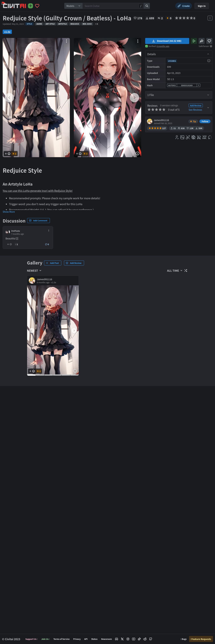Show next image with carousel right arrow
The height and width of the screenshot is (644, 215).
pos(134,97)
